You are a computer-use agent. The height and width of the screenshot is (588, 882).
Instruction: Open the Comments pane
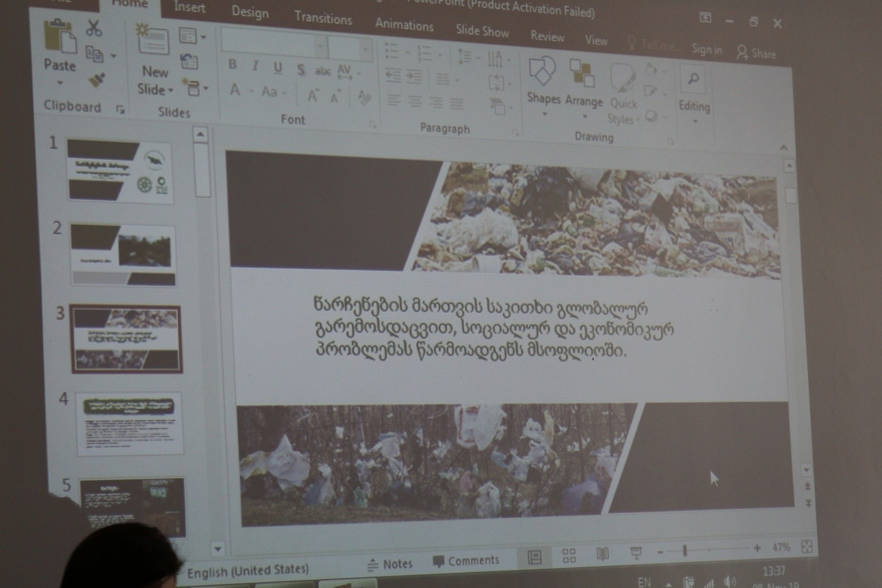pos(466,561)
